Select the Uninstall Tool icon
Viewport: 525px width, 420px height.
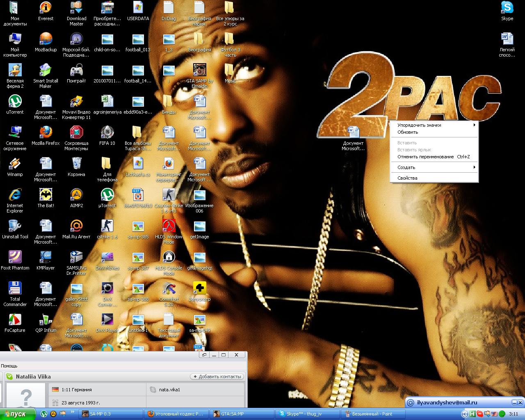coord(15,229)
